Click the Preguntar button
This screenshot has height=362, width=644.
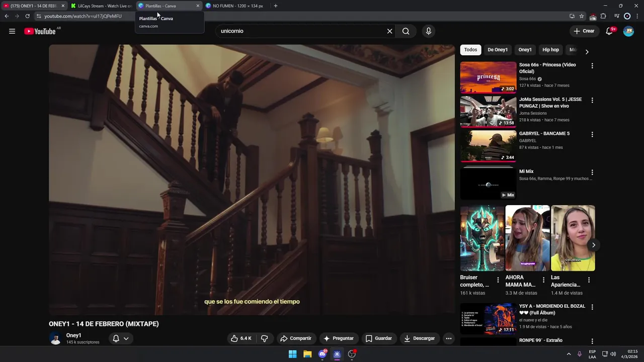pos(338,338)
